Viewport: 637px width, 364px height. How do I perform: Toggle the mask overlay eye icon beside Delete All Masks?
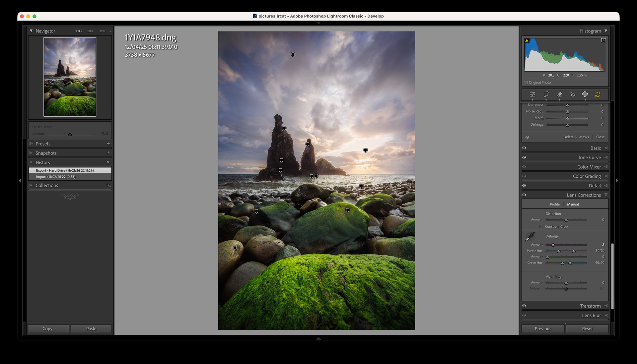tap(527, 137)
